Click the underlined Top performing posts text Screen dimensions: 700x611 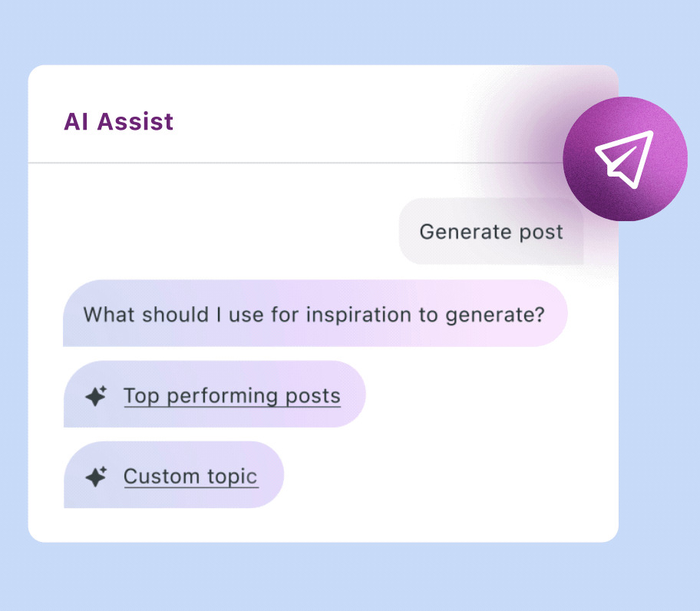(232, 395)
